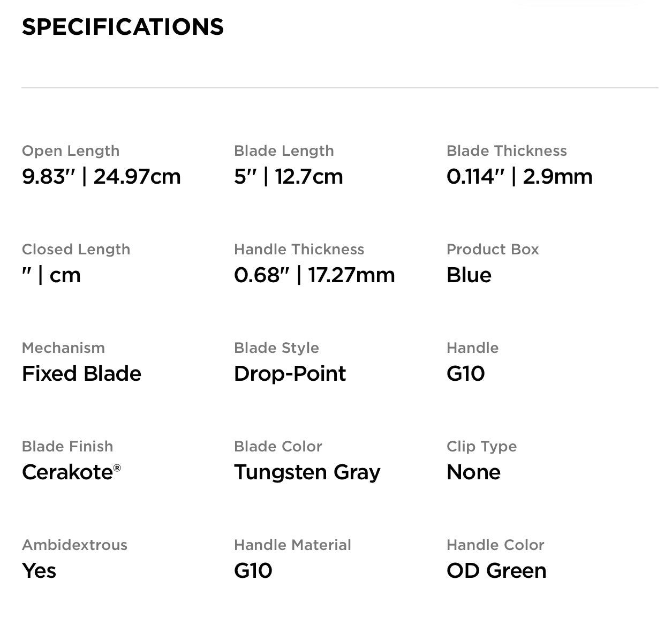Click the Ambidextrous value Yes
This screenshot has width=672, height=618.
(x=39, y=571)
